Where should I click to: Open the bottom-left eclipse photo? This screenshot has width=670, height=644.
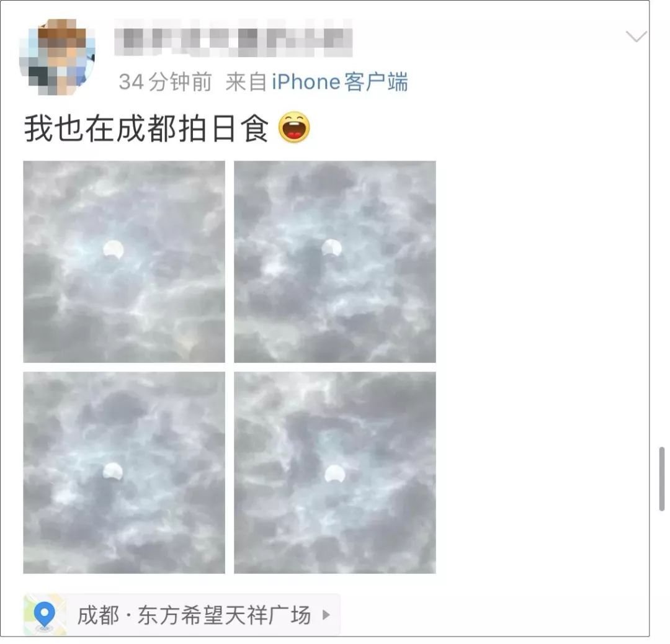point(124,473)
